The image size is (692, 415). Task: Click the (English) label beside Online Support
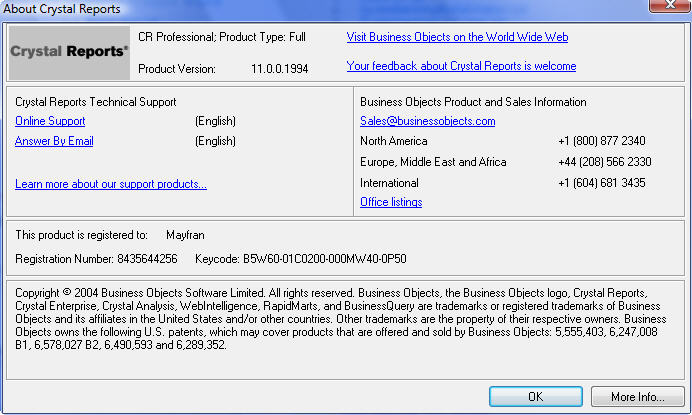coord(215,121)
